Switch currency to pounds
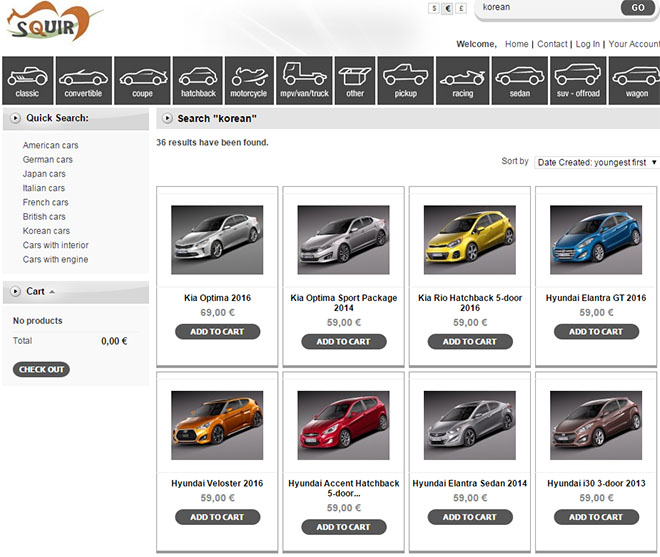Image resolution: width=660 pixels, height=557 pixels. point(461,8)
